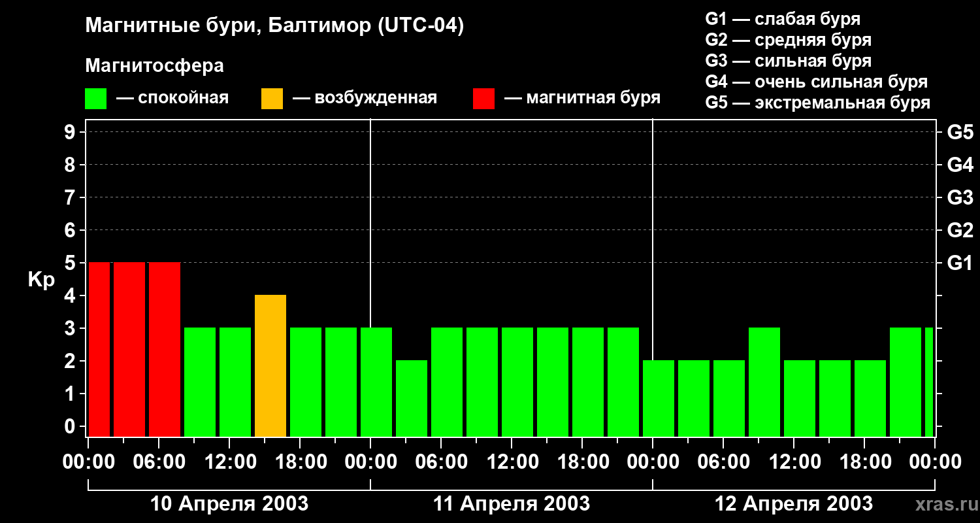Image resolution: width=980 pixels, height=523 pixels.
Task: Click the 12:00 time label above 12 Апреля
Action: [794, 462]
